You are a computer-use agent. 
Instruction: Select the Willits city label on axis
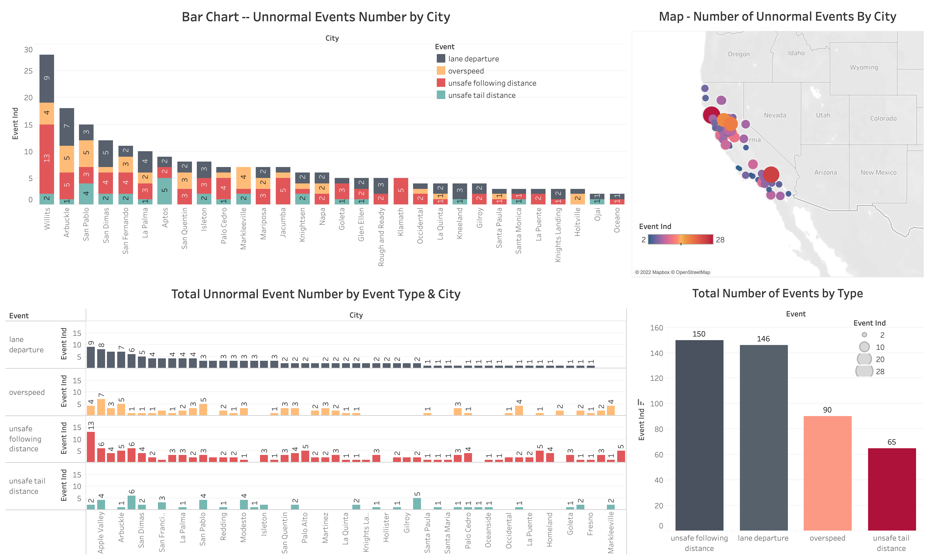[47, 219]
